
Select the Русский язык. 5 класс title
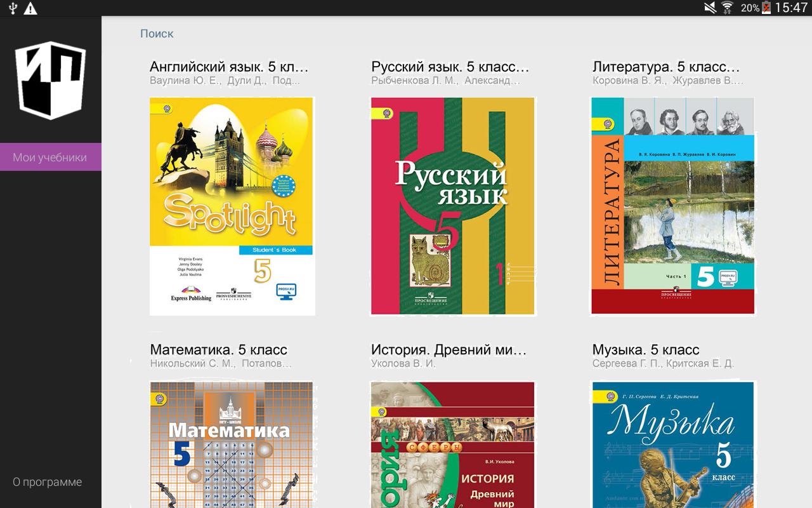(450, 67)
